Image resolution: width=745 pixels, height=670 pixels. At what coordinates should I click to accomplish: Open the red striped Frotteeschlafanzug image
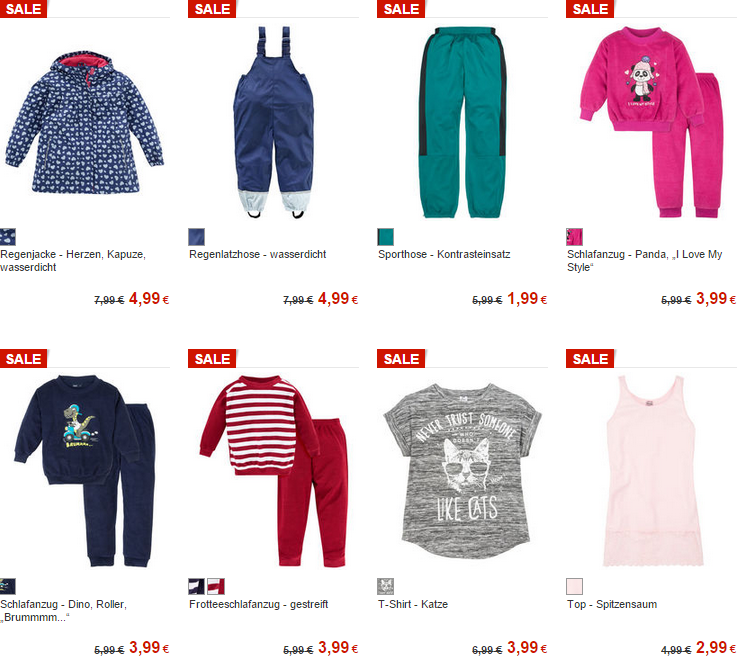pos(274,471)
